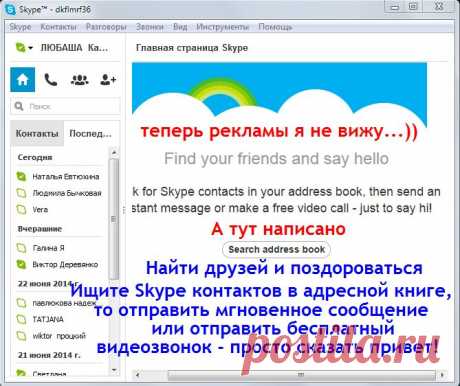
Task: Switch to the Контакты tab
Action: 37,134
